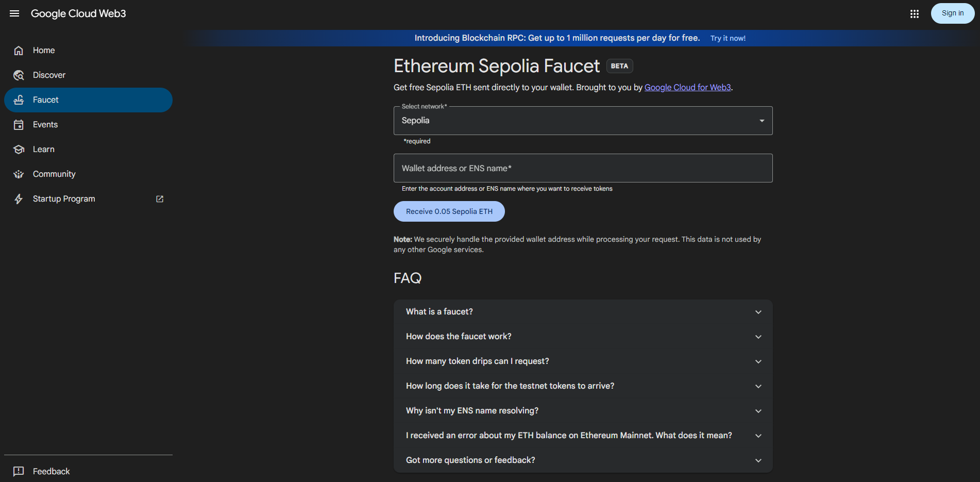Open the hamburger main menu
Screen dimensions: 980x482
14,13
